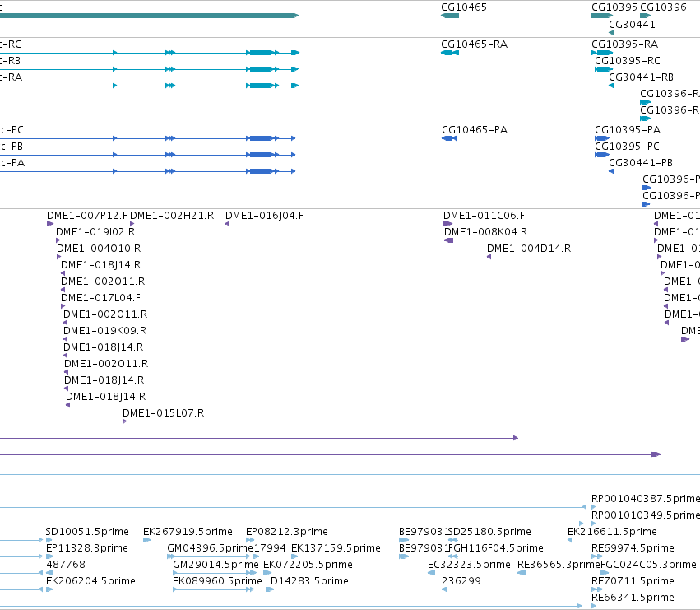Select EST EK072205.5prime
The height and width of the screenshot is (610, 700).
coord(308,565)
